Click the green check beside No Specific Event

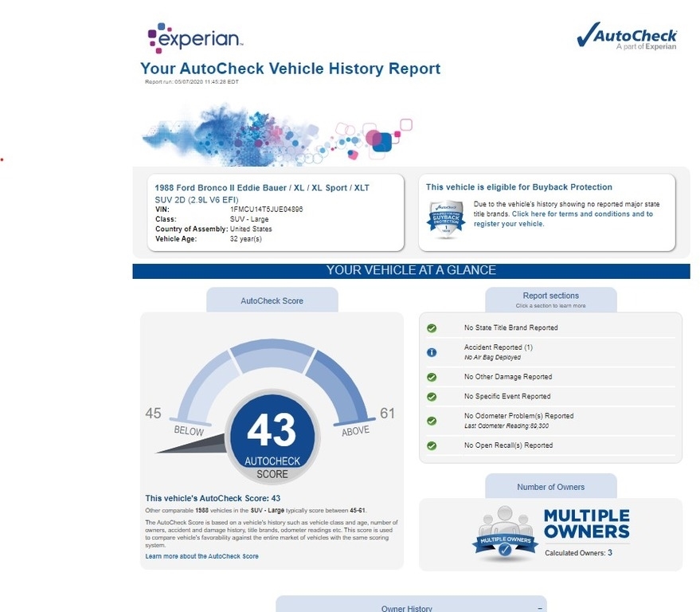pyautogui.click(x=432, y=397)
